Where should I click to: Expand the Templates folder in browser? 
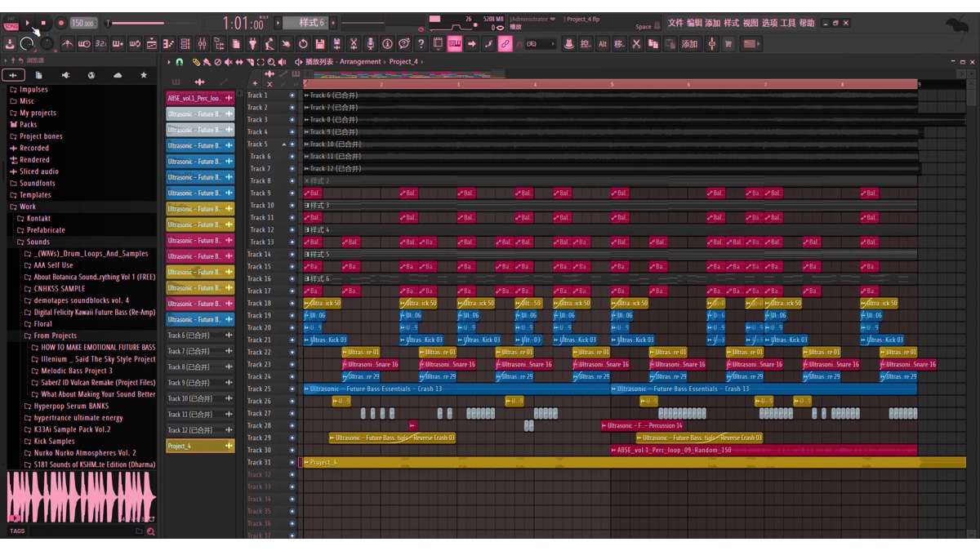(35, 195)
